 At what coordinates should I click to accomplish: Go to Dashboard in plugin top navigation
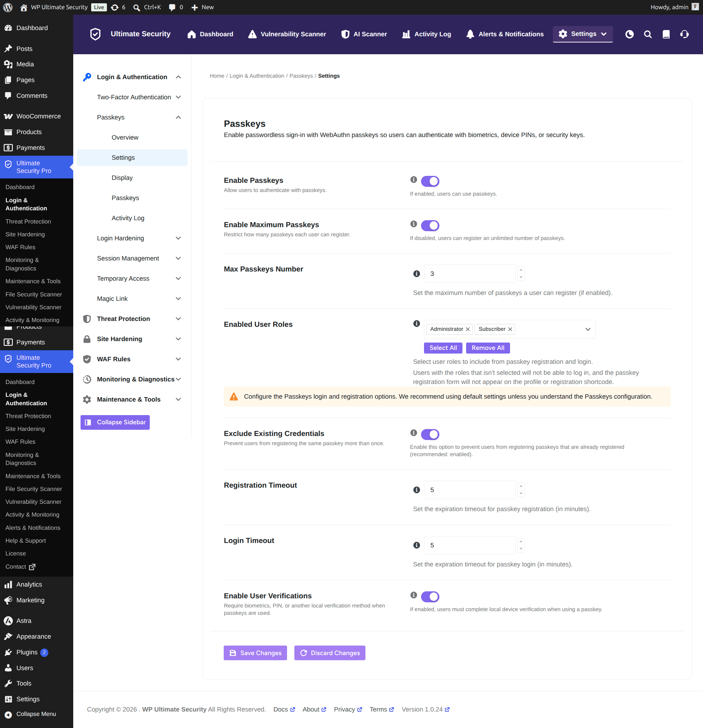210,34
